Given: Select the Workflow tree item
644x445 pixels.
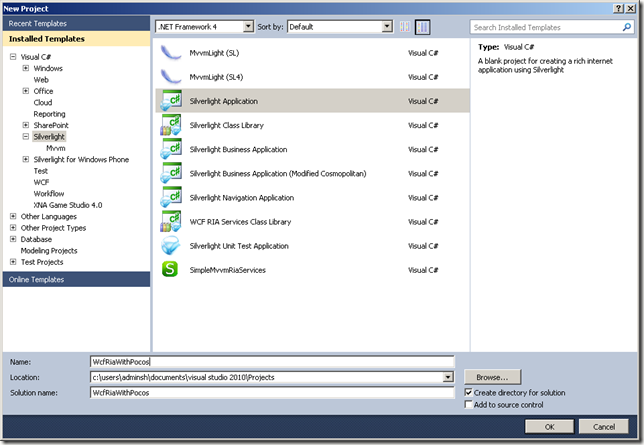Looking at the screenshot, I should [x=49, y=194].
